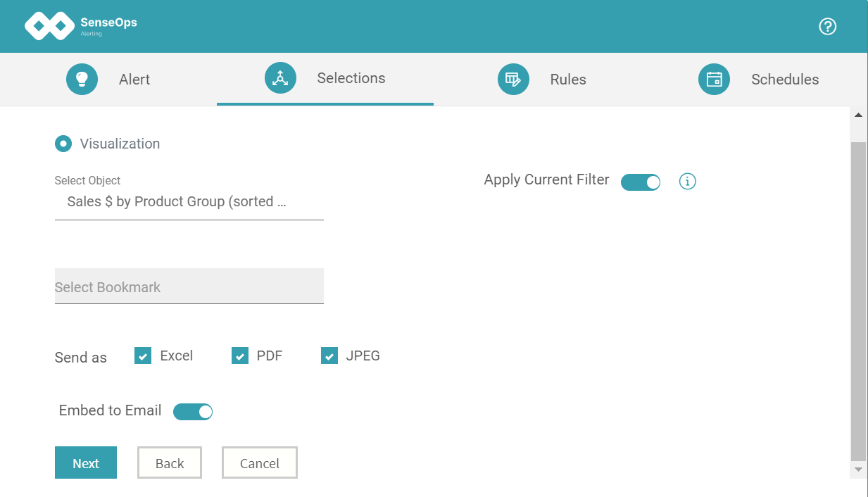Open the Select Bookmark dropdown

point(189,287)
